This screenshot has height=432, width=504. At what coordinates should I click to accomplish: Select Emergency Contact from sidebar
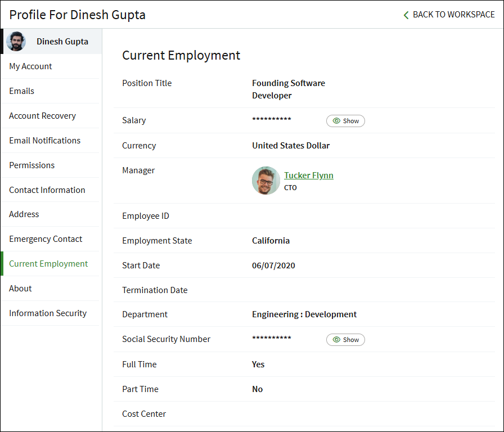coord(46,239)
